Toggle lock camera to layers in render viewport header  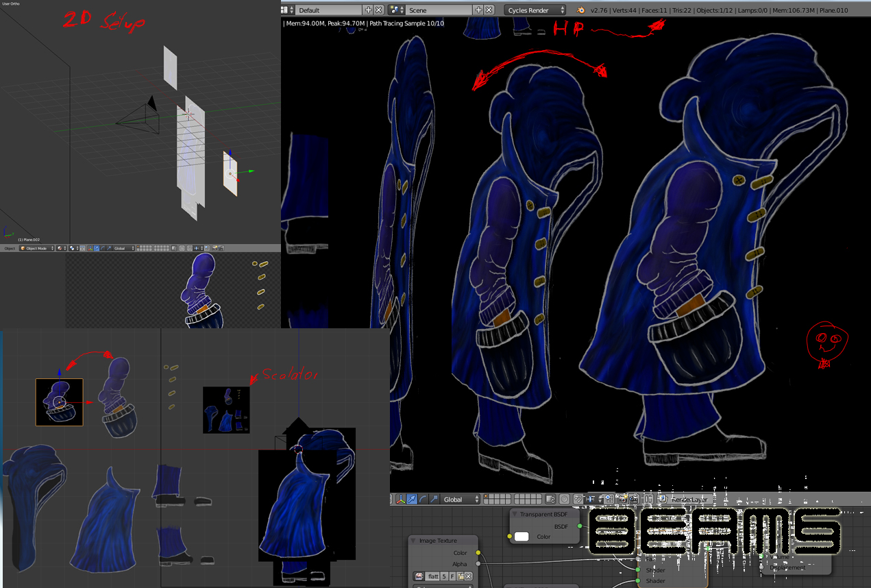click(x=550, y=499)
